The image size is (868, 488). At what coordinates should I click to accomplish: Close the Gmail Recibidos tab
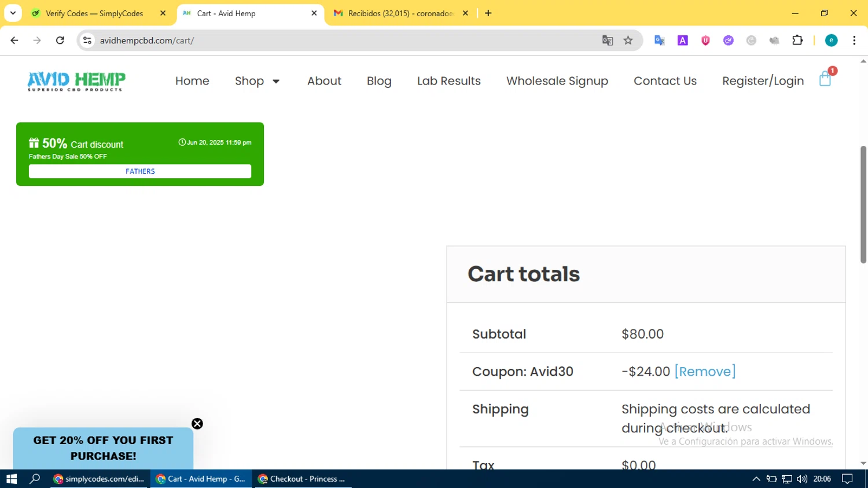[x=465, y=13]
